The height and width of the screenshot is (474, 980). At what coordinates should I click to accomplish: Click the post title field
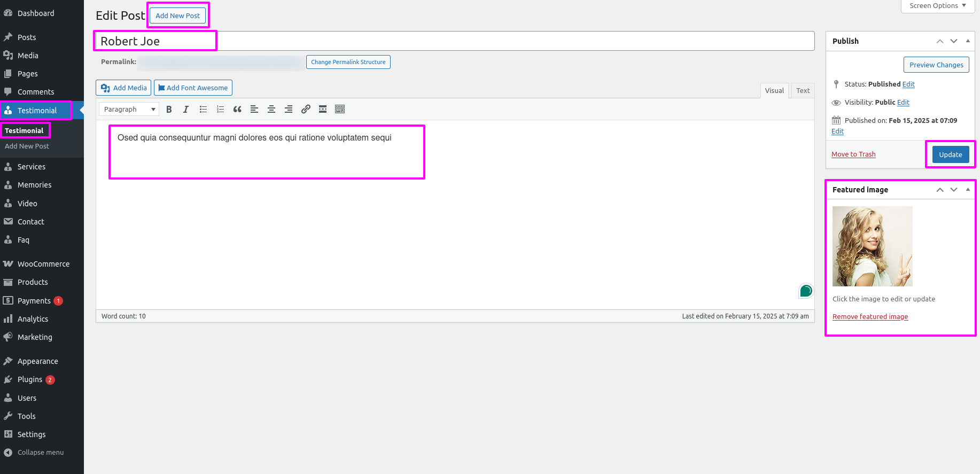(454, 41)
